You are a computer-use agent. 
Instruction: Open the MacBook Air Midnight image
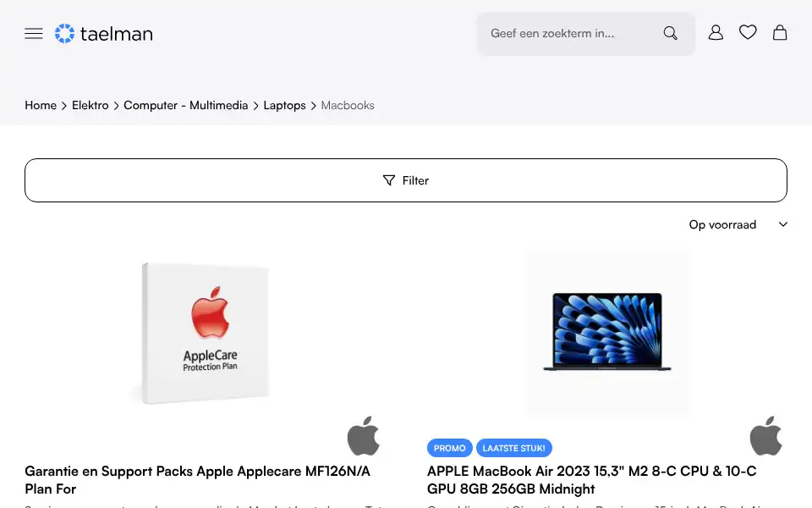click(x=607, y=332)
